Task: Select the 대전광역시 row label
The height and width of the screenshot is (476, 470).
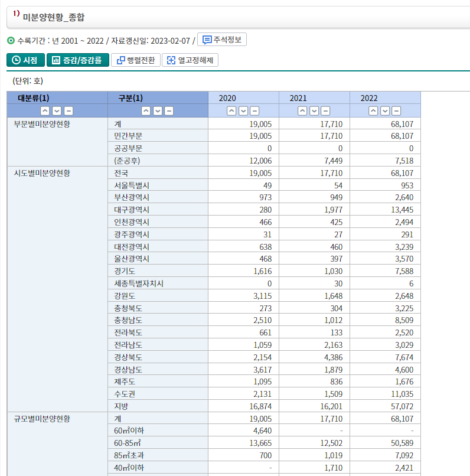Action: point(132,247)
